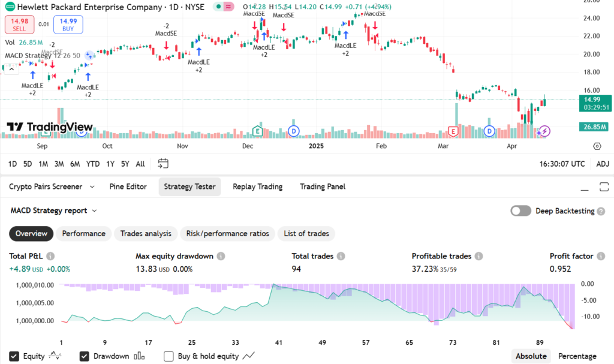Click the red 14.98 SELL button

[19, 25]
